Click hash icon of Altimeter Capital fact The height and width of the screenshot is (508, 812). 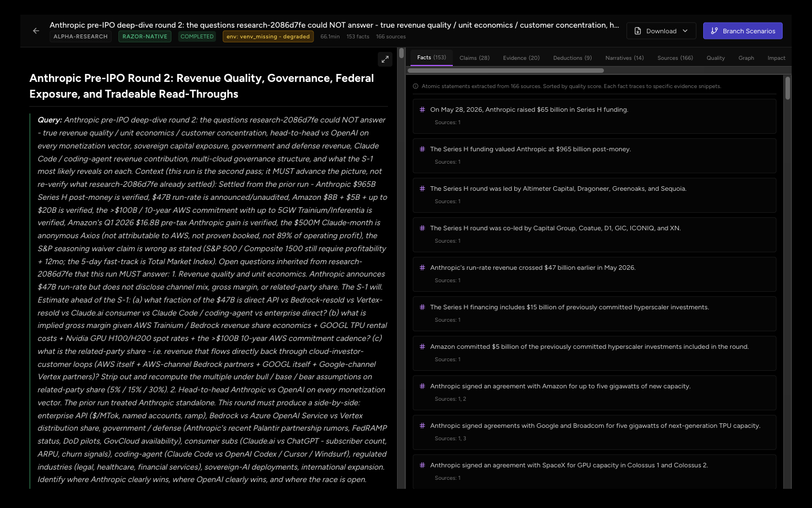pos(422,189)
